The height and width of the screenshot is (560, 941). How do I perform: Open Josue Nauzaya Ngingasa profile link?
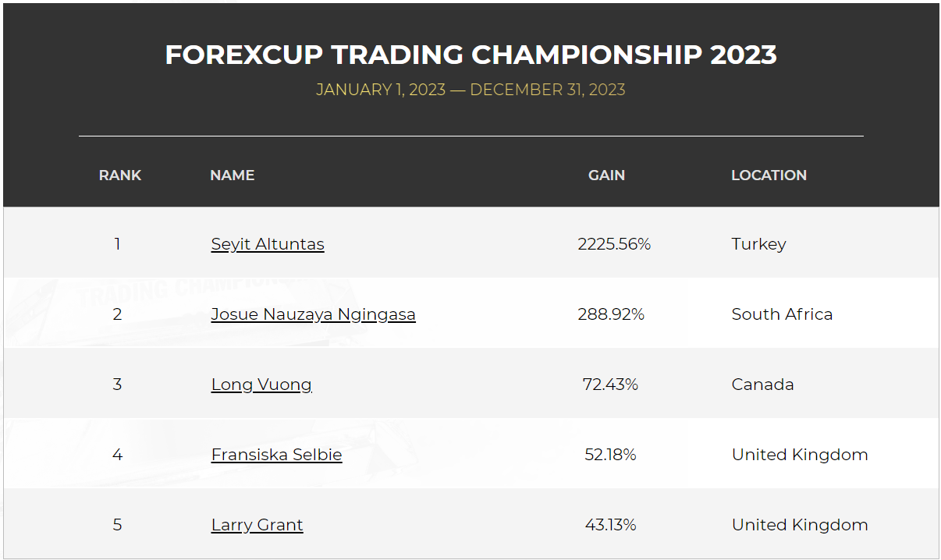coord(313,314)
